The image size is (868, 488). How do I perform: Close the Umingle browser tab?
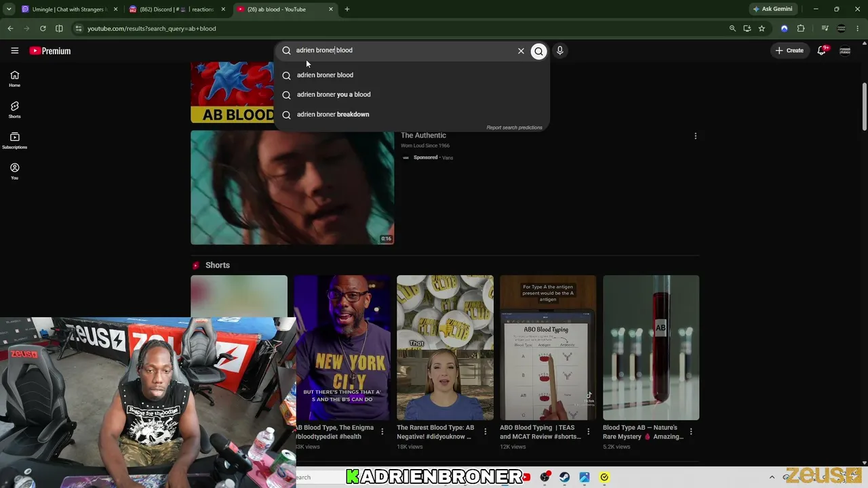click(116, 9)
